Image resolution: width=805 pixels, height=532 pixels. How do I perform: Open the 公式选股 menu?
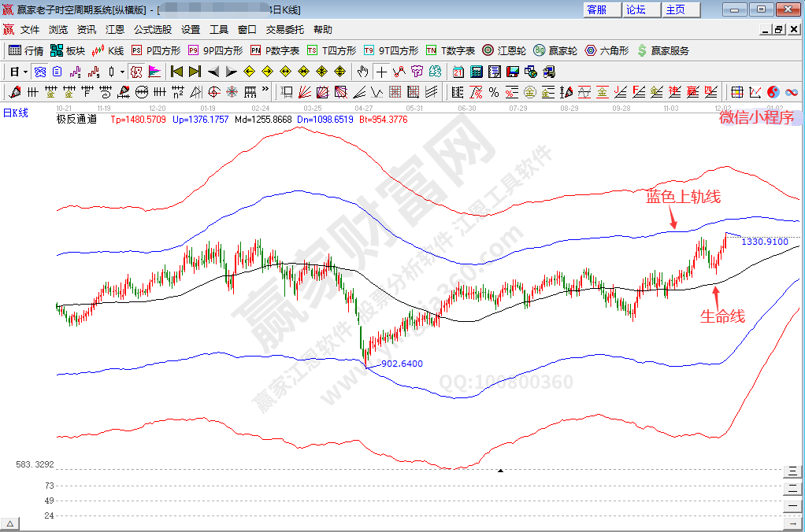pyautogui.click(x=152, y=29)
